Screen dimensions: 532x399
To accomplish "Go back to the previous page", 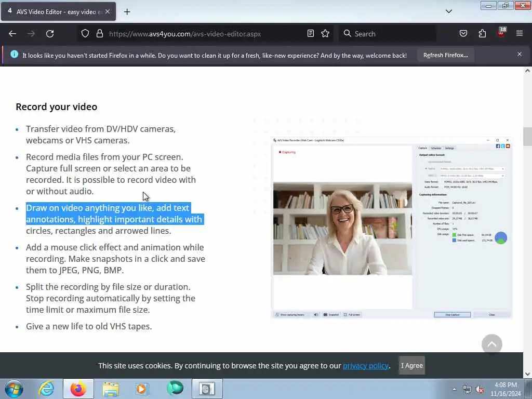I will coord(12,34).
